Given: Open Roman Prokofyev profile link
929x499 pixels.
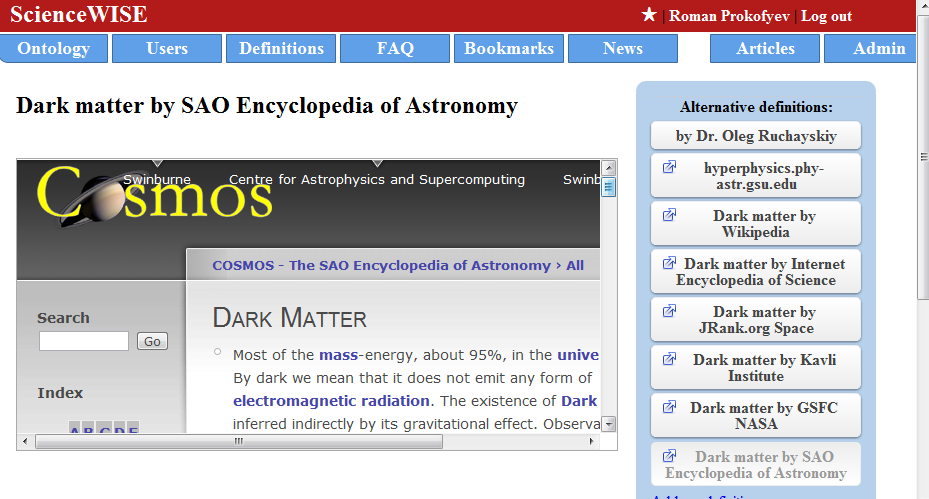Looking at the screenshot, I should point(729,16).
